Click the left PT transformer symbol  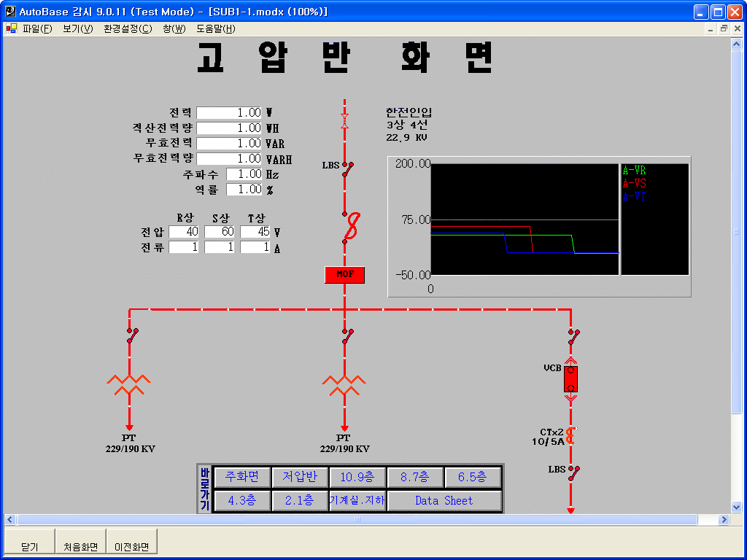pos(129,384)
